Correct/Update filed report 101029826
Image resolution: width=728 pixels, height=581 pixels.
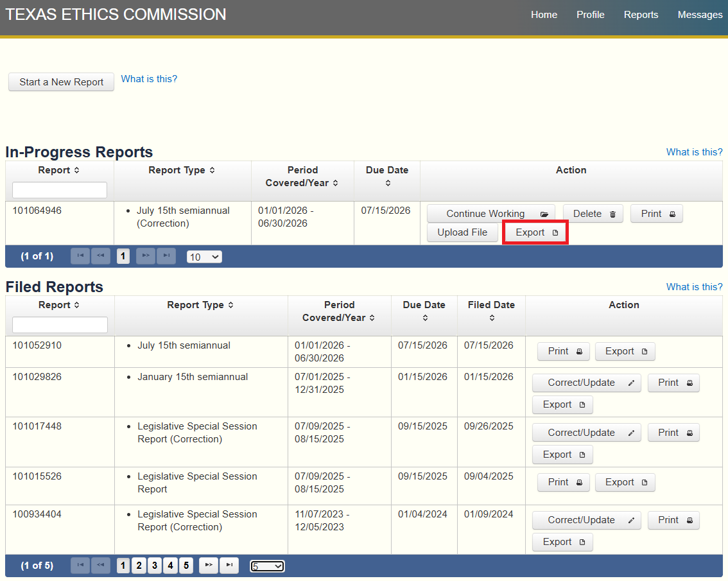coord(586,383)
